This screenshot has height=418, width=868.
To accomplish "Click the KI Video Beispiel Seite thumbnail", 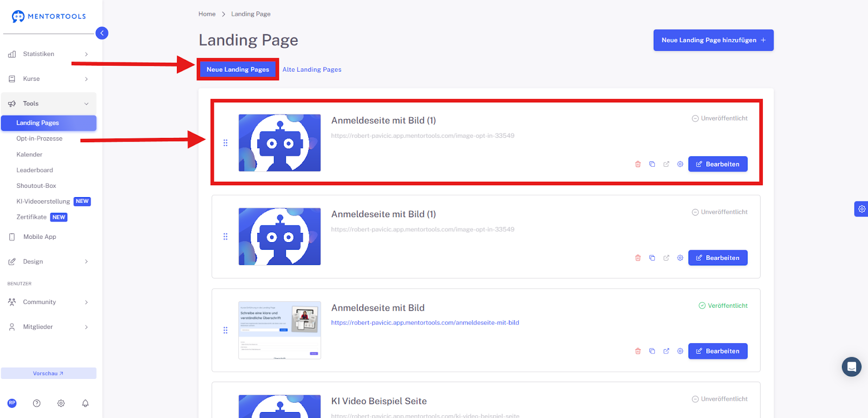I will click(279, 406).
